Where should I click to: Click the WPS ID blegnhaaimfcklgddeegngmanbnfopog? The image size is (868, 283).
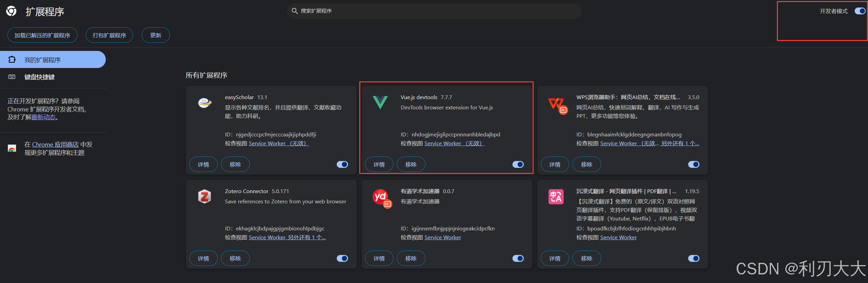(634, 135)
